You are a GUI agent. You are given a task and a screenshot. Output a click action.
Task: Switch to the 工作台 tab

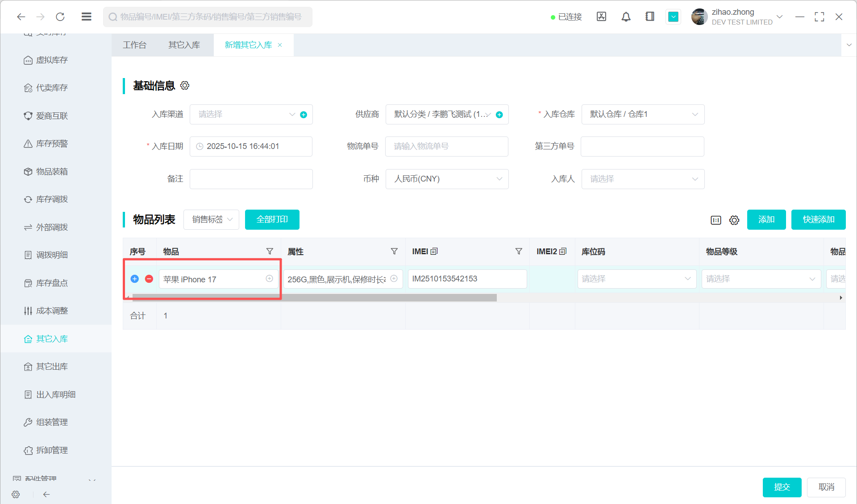(134, 45)
